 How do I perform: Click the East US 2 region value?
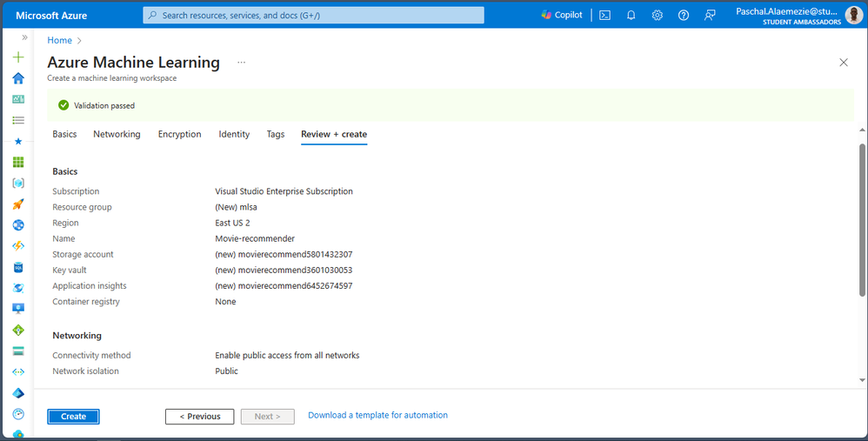(232, 223)
